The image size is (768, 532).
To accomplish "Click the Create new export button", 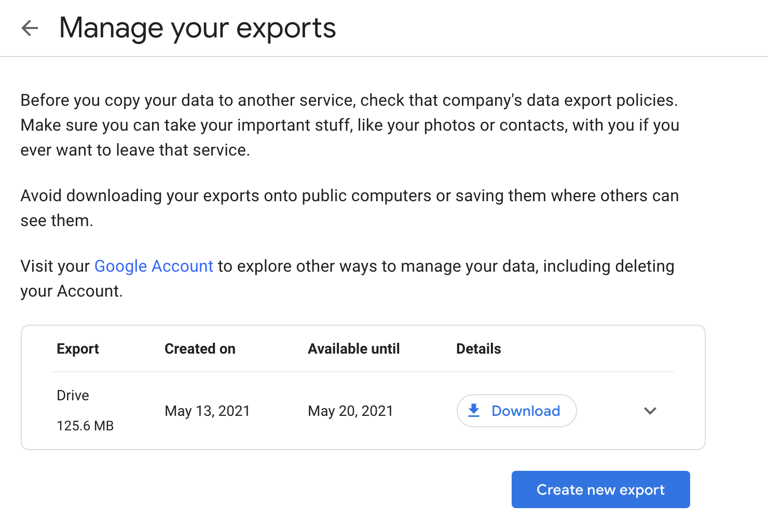I will click(x=600, y=489).
